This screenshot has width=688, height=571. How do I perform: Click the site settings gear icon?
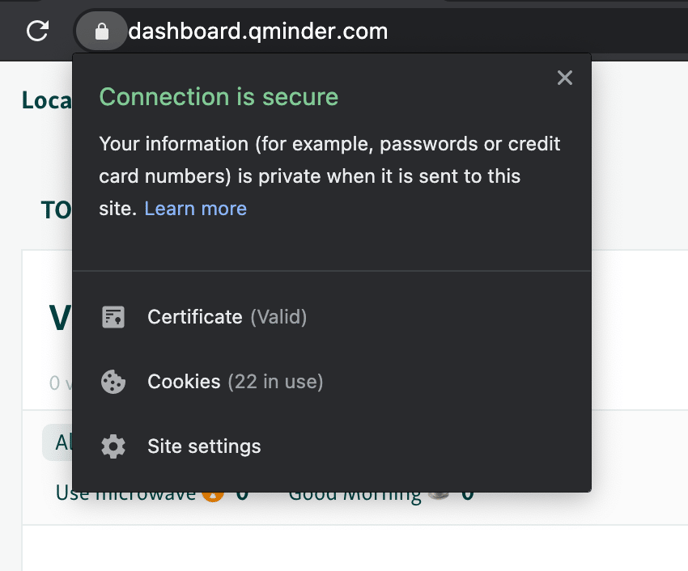[x=114, y=447]
